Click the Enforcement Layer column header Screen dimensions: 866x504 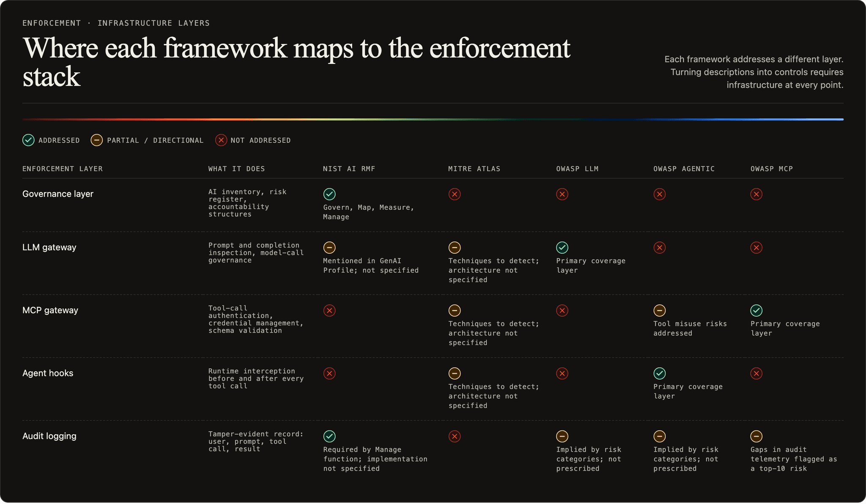click(x=63, y=169)
